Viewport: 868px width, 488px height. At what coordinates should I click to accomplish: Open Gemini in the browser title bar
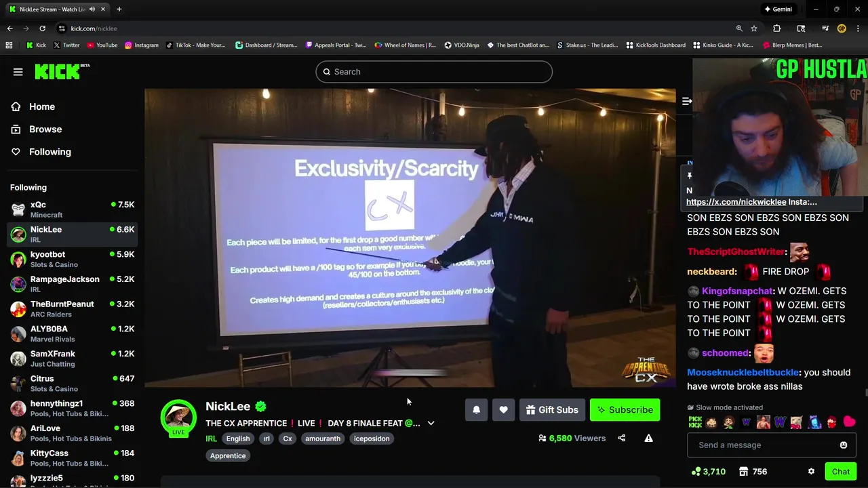[778, 9]
